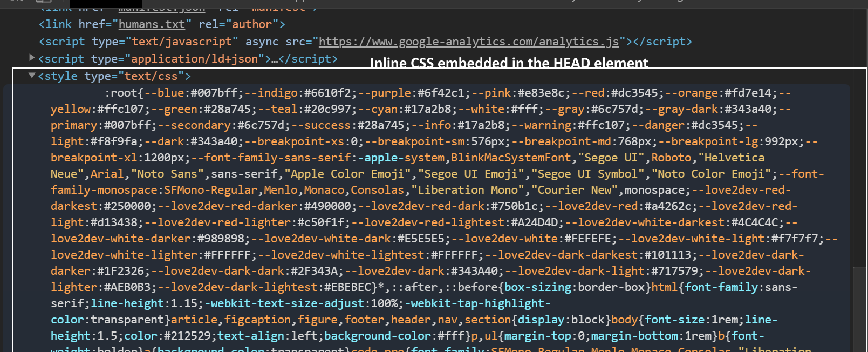Click the figcaption selector

258,320
